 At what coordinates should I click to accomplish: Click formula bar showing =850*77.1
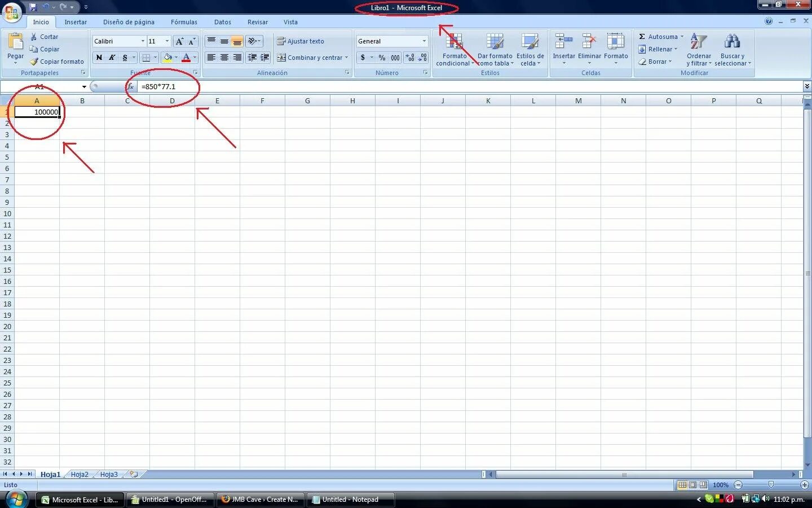[x=469, y=86]
